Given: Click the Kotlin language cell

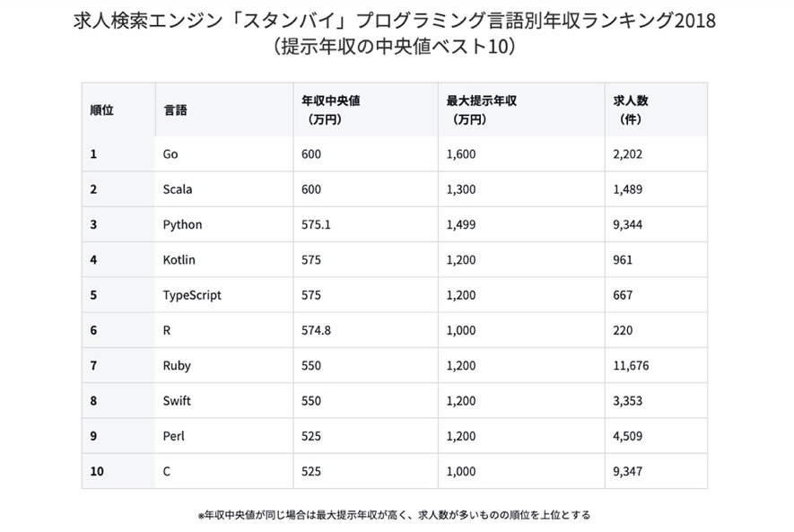Looking at the screenshot, I should [179, 259].
